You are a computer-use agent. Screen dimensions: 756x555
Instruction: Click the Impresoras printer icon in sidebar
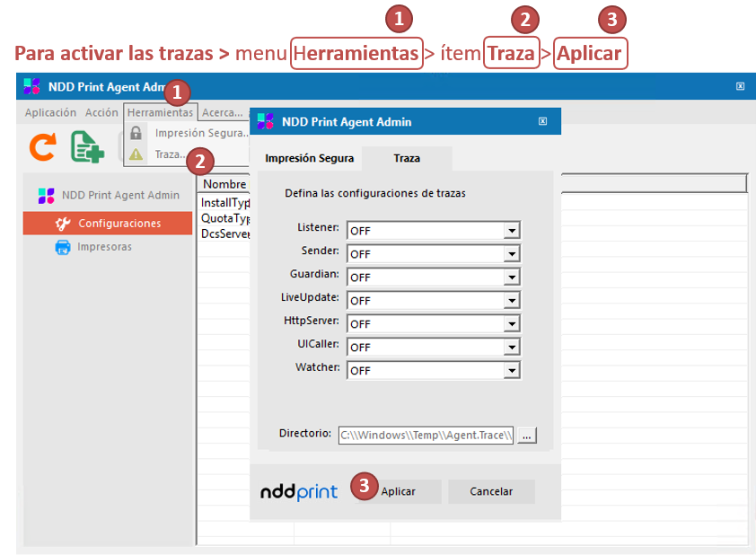point(63,247)
